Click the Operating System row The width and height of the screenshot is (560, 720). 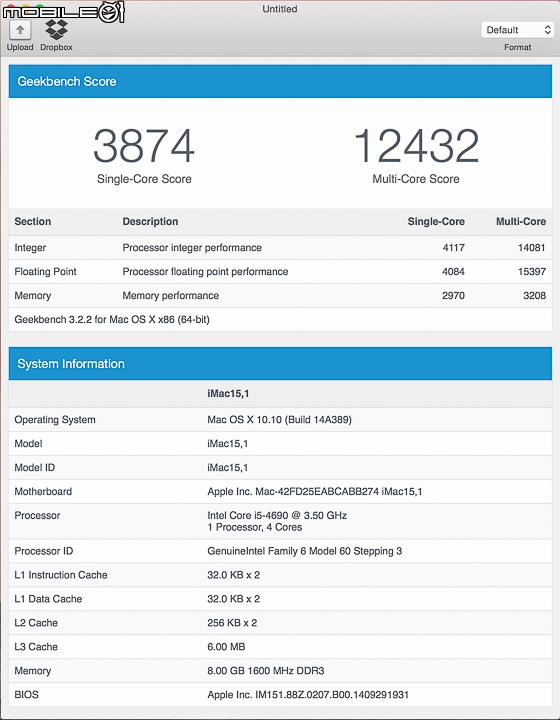tap(280, 420)
